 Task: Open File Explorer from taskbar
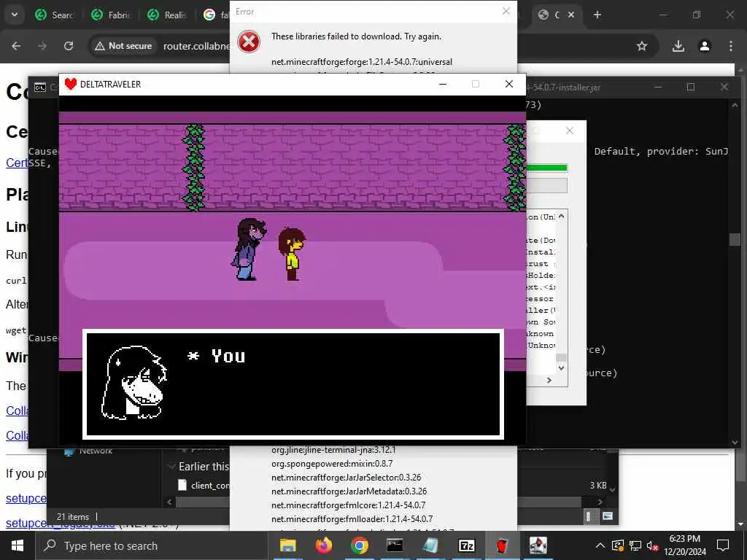click(x=287, y=545)
